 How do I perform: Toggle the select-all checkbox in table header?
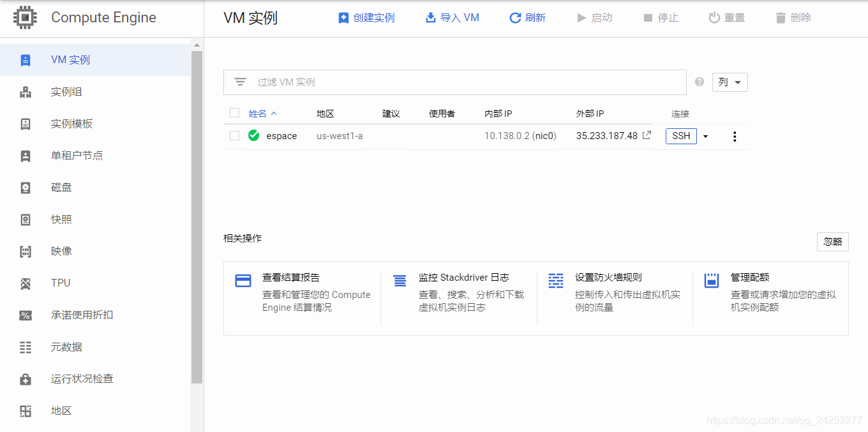click(234, 113)
